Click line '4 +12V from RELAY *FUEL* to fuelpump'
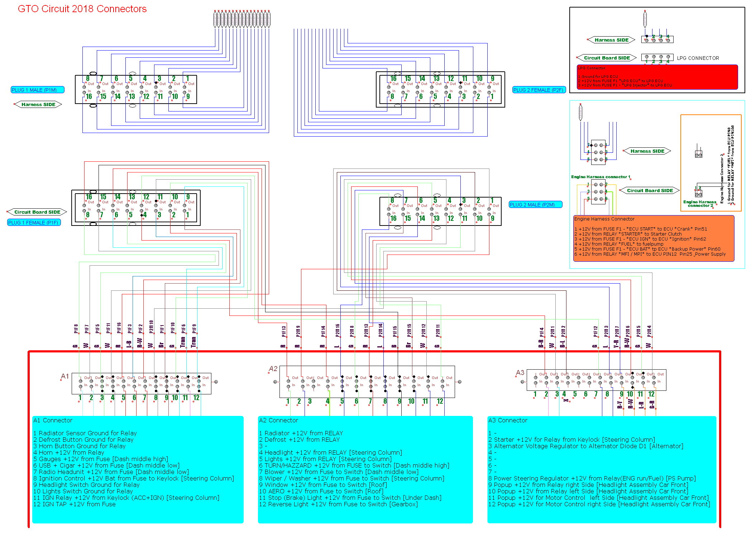 pyautogui.click(x=619, y=244)
